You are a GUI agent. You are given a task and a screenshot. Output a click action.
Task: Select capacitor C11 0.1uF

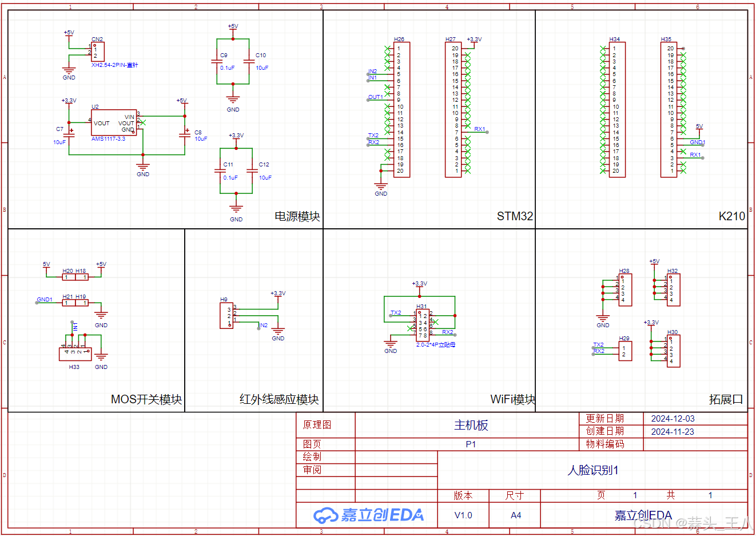coord(221,170)
